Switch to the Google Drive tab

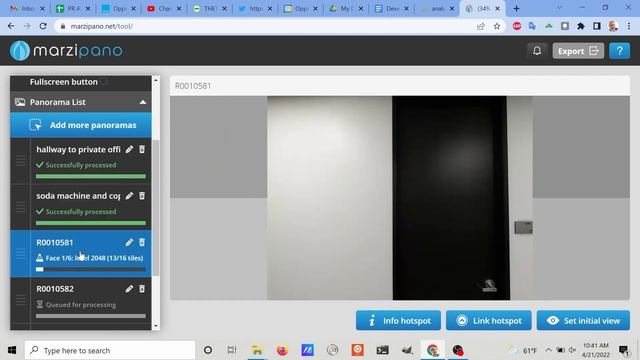tap(346, 9)
